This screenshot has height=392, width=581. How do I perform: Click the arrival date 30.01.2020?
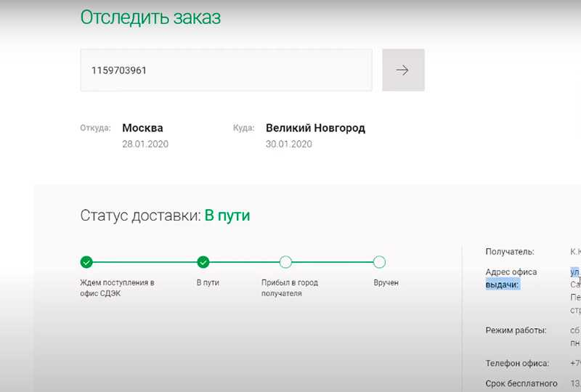coord(289,144)
